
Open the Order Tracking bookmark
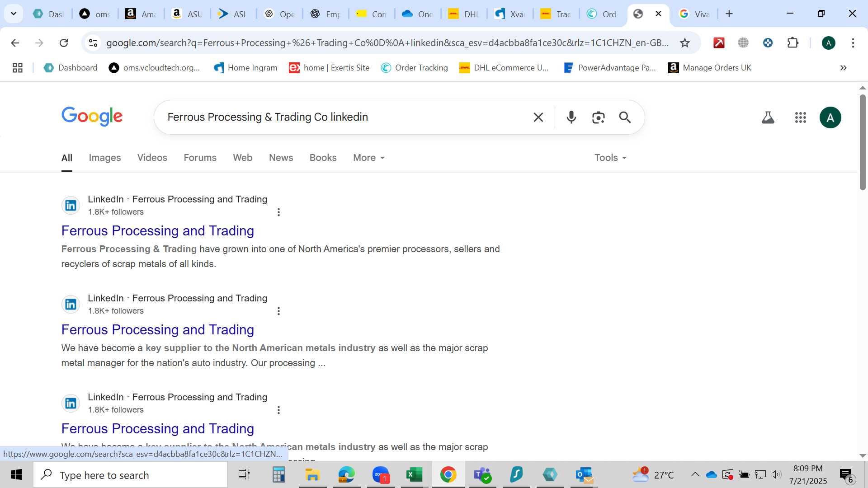click(x=415, y=68)
